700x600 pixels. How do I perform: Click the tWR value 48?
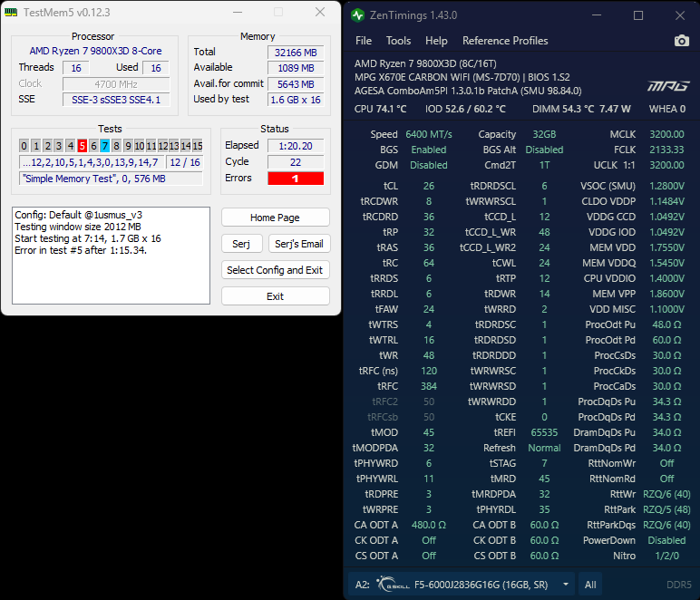point(429,355)
